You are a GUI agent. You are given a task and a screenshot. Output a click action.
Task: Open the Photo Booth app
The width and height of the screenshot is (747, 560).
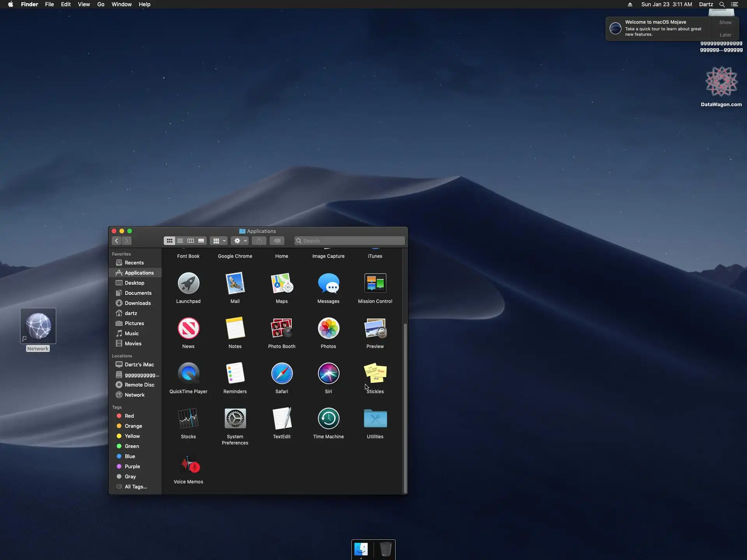[281, 329]
